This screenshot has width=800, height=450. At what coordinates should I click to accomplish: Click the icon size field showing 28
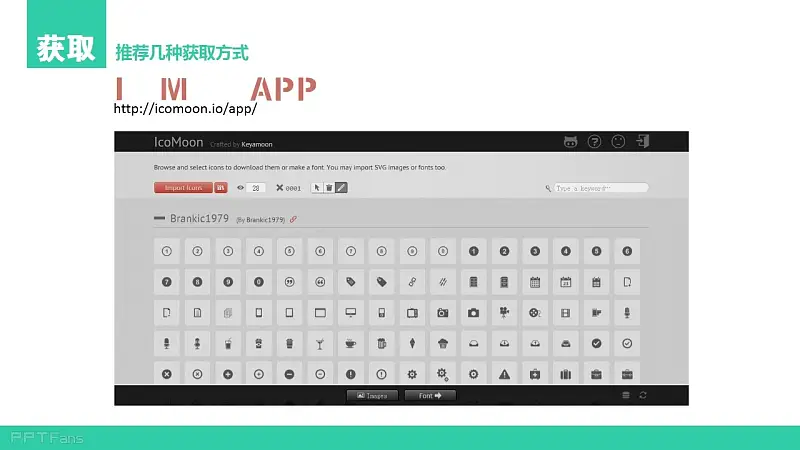coord(256,188)
